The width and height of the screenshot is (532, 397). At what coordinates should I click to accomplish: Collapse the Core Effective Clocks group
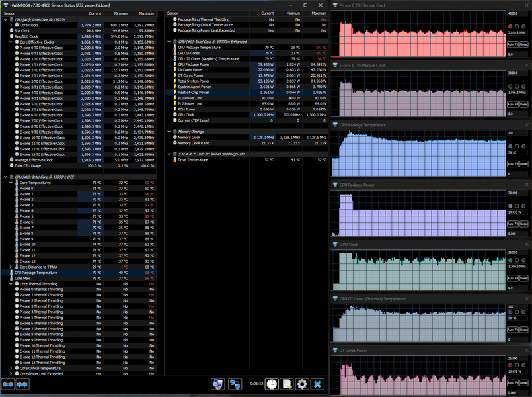(11, 42)
